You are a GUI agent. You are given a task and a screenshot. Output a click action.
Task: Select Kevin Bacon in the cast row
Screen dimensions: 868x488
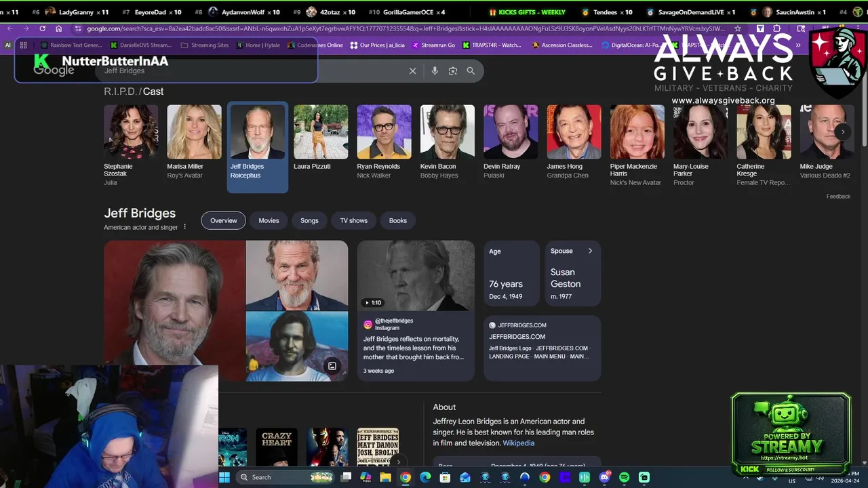(447, 142)
